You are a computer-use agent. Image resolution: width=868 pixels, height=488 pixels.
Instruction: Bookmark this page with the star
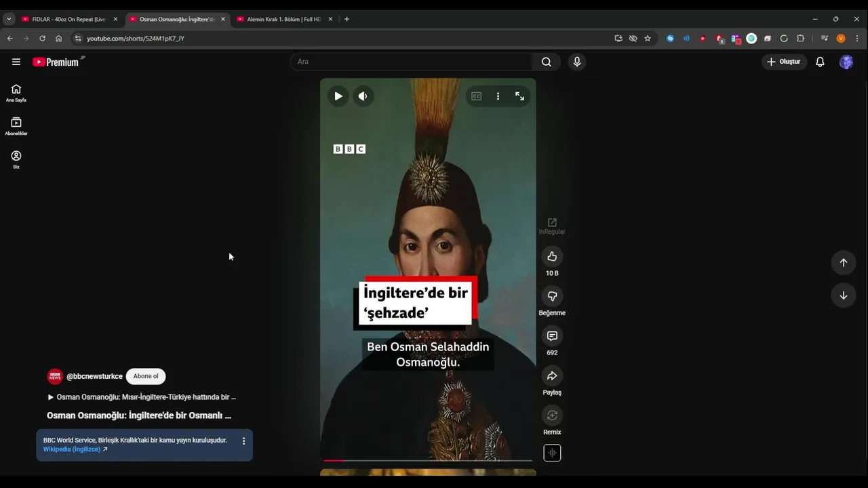pyautogui.click(x=648, y=39)
